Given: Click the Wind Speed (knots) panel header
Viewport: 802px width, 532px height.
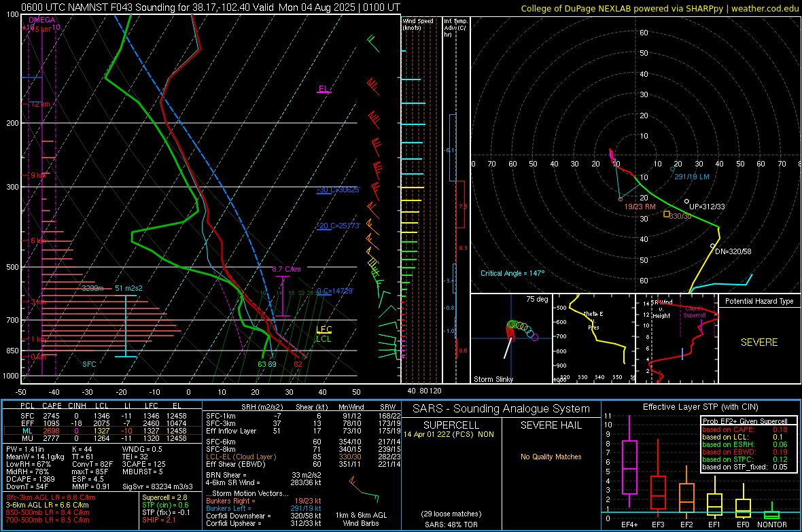Looking at the screenshot, I should point(418,24).
